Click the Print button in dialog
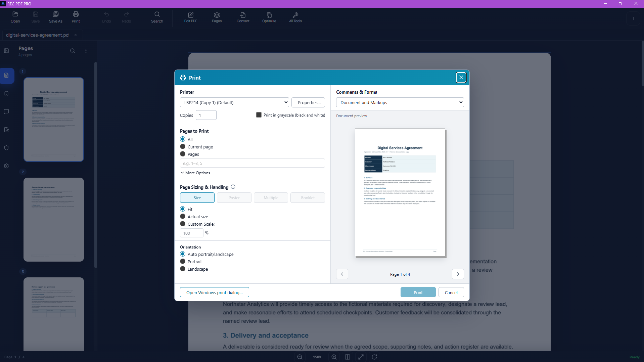This screenshot has width=644, height=362. (418, 292)
